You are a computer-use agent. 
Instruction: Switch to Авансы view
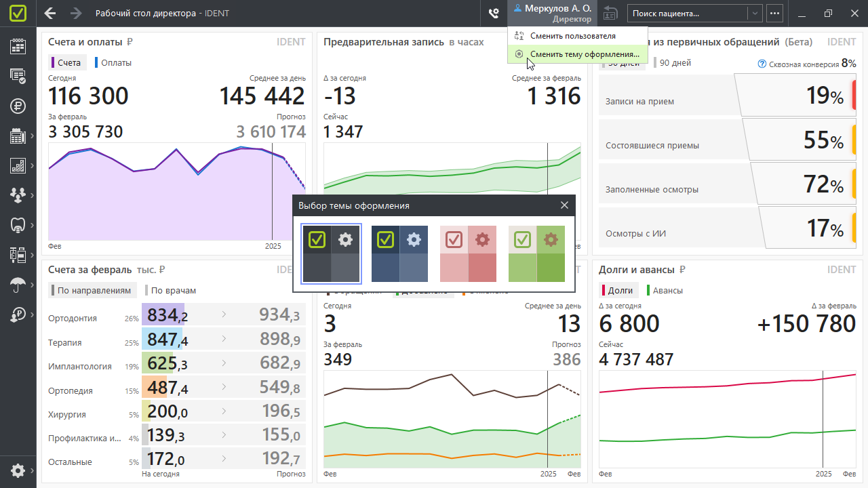(x=665, y=290)
